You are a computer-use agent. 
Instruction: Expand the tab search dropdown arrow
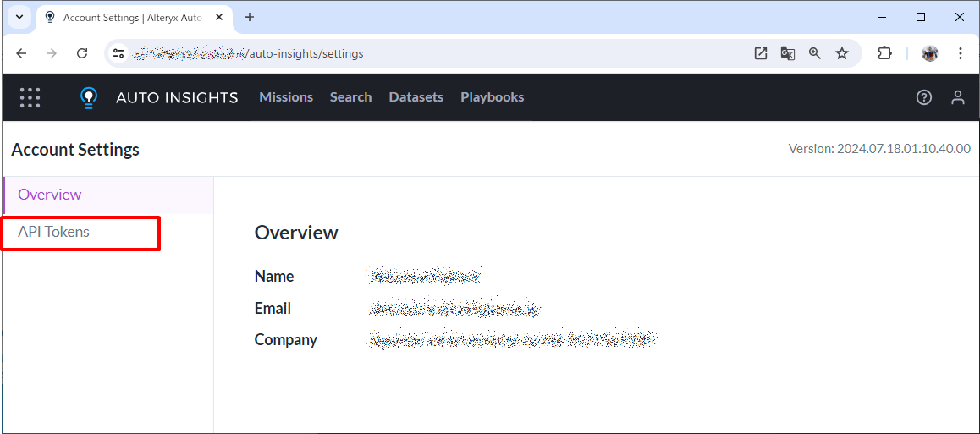pos(19,17)
